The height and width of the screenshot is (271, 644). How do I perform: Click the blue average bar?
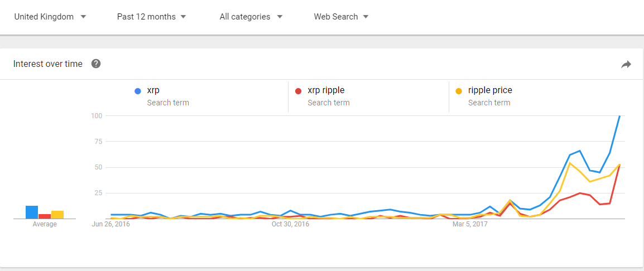coord(32,212)
